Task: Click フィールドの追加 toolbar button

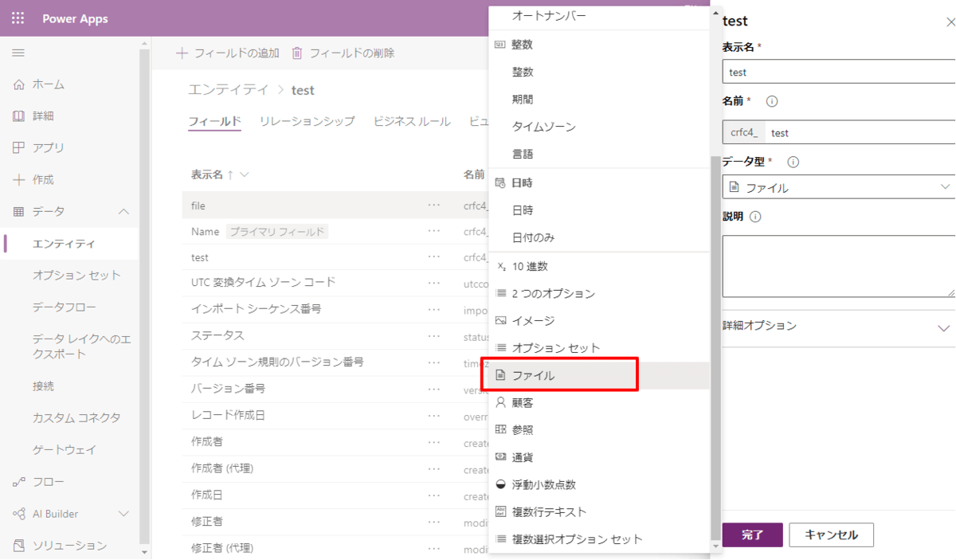Action: pos(227,53)
